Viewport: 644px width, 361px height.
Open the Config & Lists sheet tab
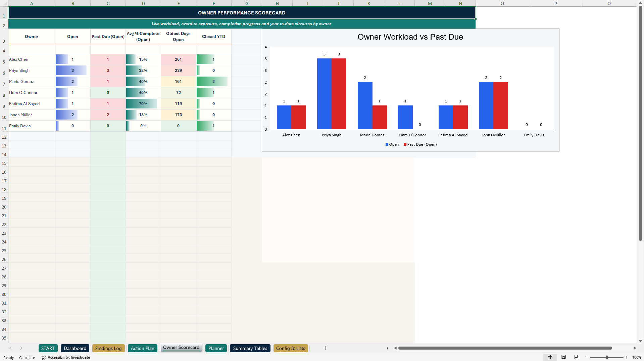[x=291, y=348]
